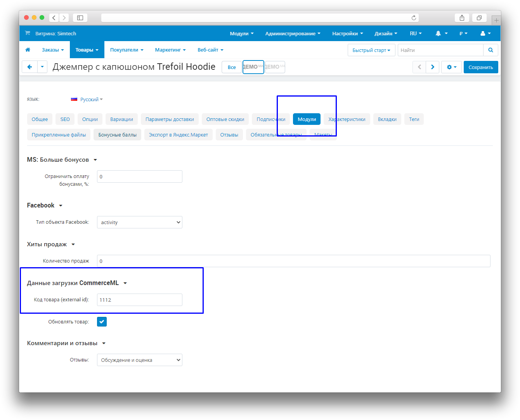Open the "Бонусные баллы" tab
520x420 pixels.
pyautogui.click(x=117, y=135)
